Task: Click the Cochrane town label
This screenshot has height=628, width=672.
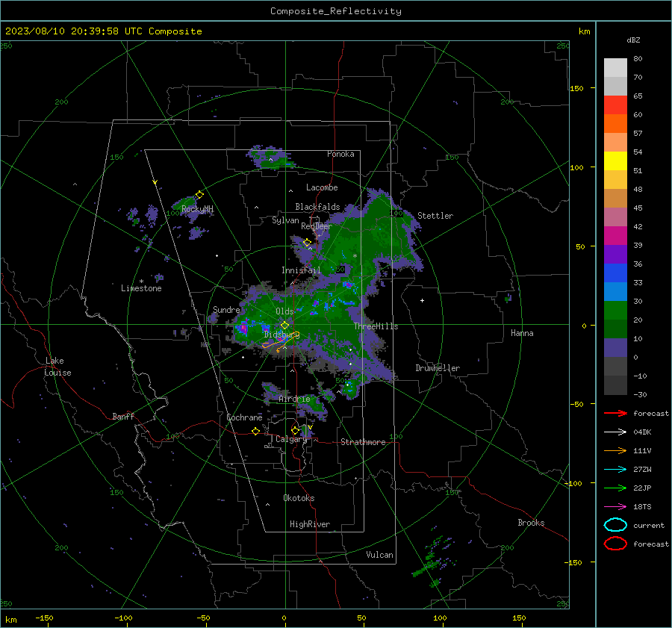Action: coord(244,417)
